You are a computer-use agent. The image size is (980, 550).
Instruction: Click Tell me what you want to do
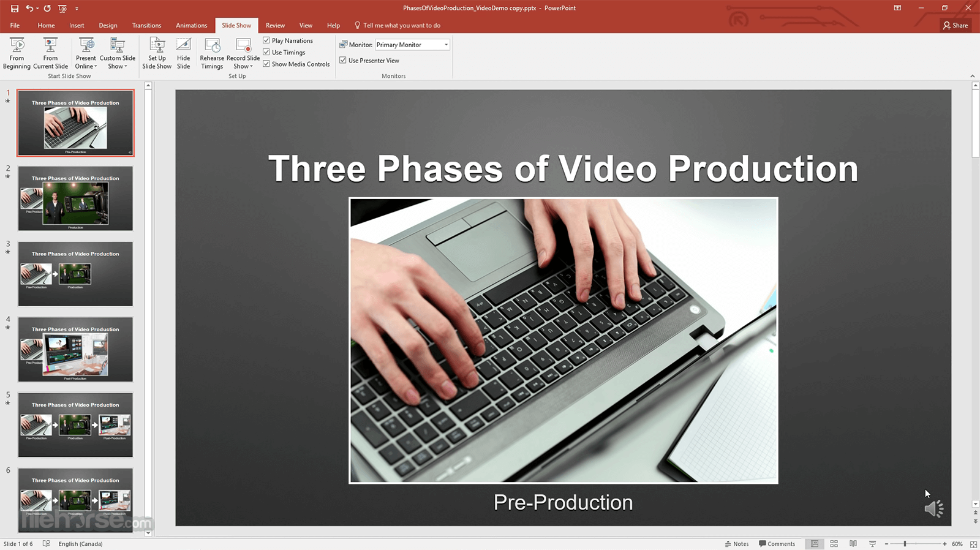click(398, 25)
